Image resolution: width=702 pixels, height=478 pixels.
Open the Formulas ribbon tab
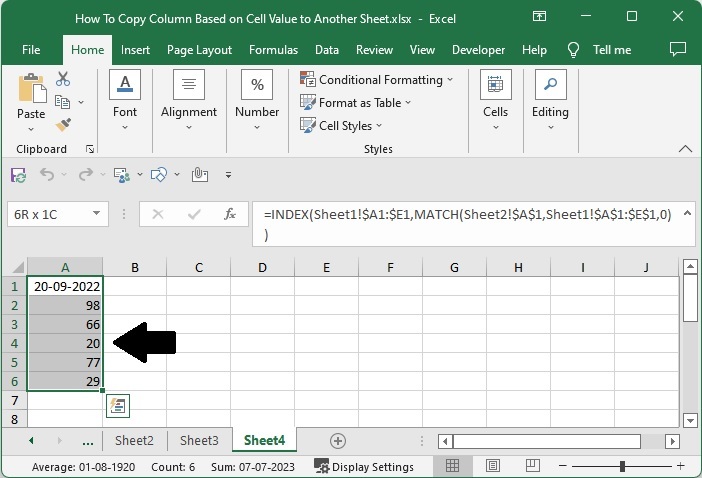click(273, 50)
